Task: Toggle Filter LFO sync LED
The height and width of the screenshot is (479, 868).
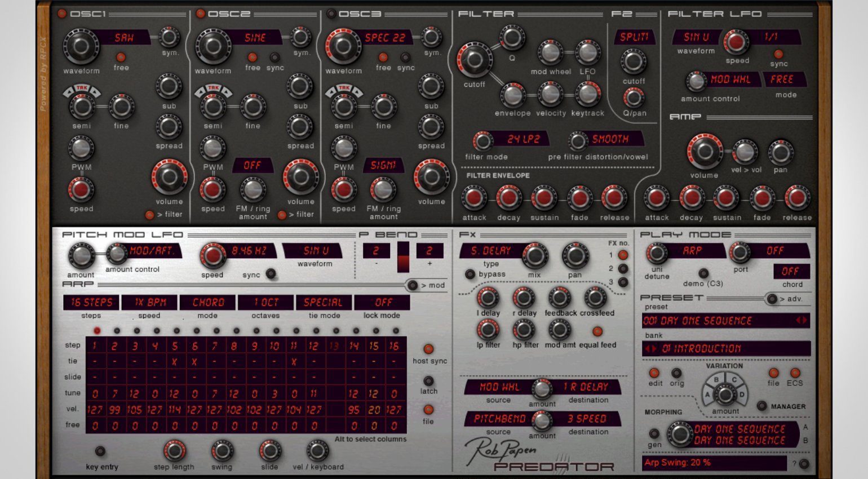Action: [x=778, y=55]
